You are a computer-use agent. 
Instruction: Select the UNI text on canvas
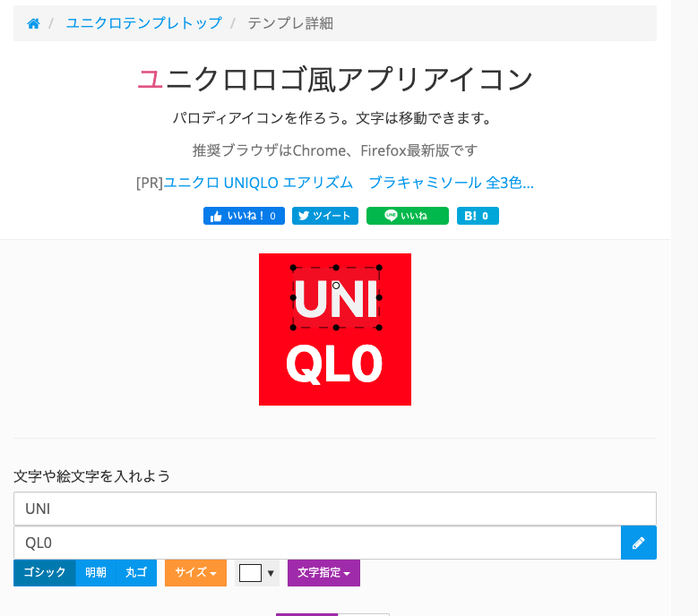click(336, 300)
